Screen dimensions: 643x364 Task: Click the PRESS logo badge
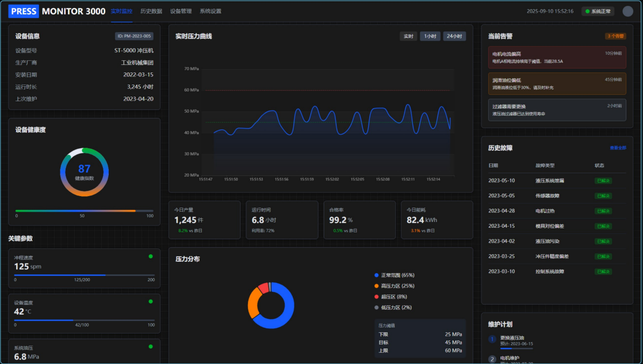coord(24,11)
